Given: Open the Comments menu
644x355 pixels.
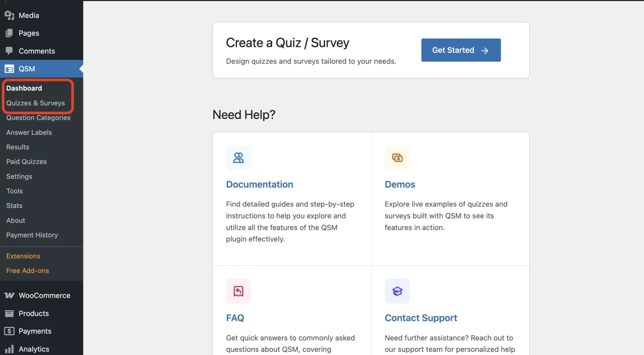Looking at the screenshot, I should click(41, 51).
